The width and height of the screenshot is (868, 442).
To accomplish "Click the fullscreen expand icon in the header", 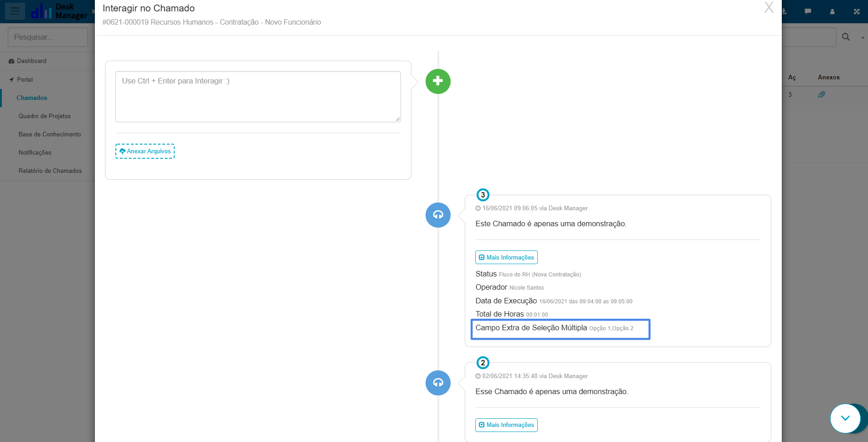I will (857, 11).
